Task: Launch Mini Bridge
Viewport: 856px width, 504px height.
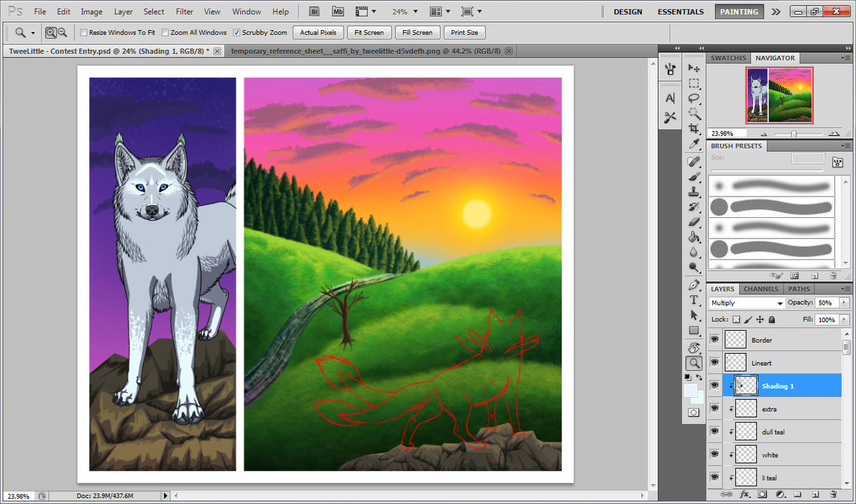Action: (338, 11)
